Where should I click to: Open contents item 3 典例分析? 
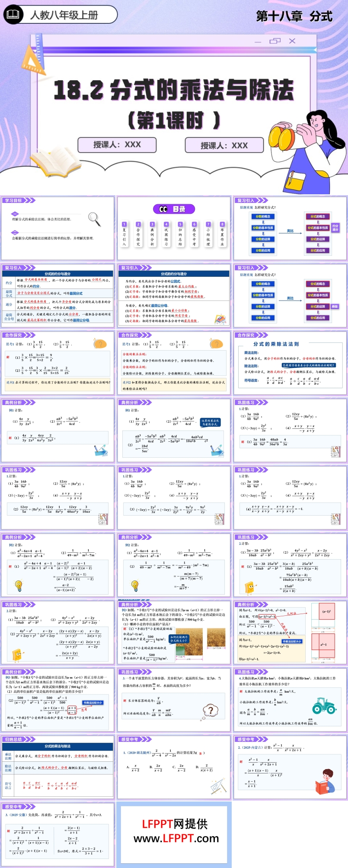click(x=152, y=234)
